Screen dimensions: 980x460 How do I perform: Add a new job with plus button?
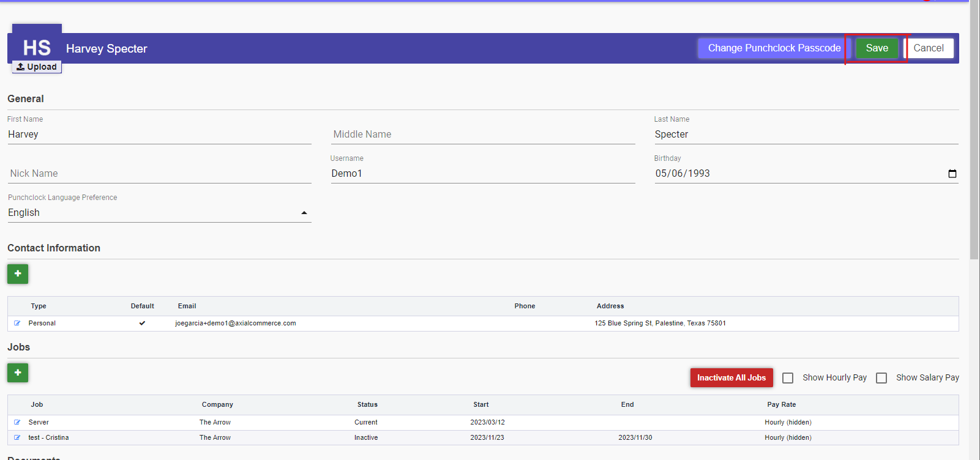coord(18,373)
